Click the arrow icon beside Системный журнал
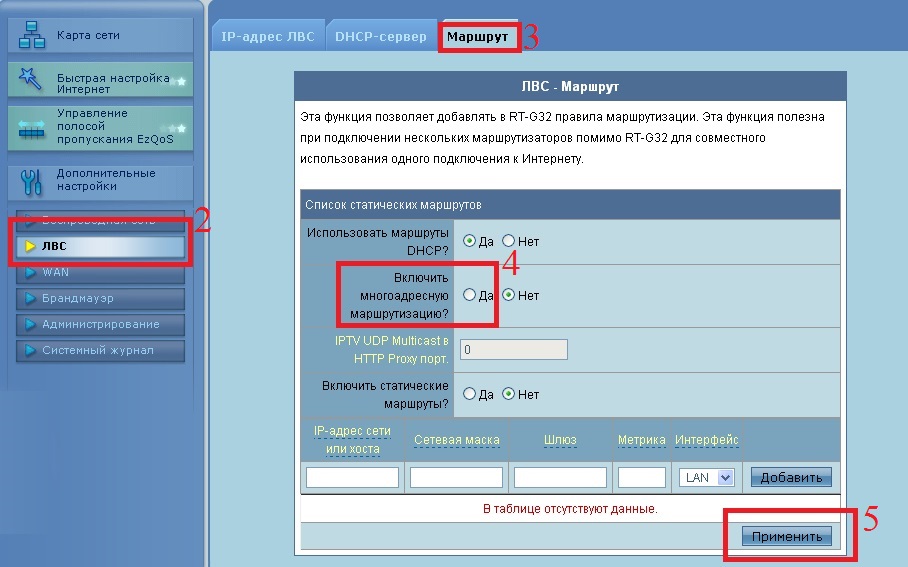 30,350
